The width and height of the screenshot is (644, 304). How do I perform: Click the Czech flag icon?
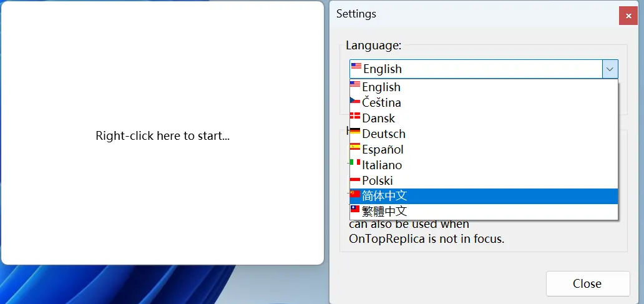pyautogui.click(x=355, y=101)
